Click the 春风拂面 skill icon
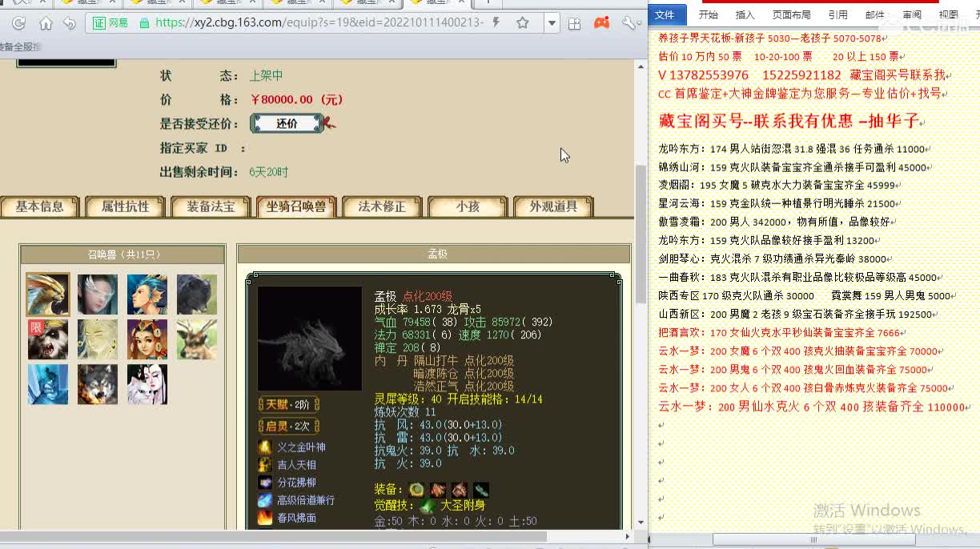The image size is (980, 549). click(265, 517)
